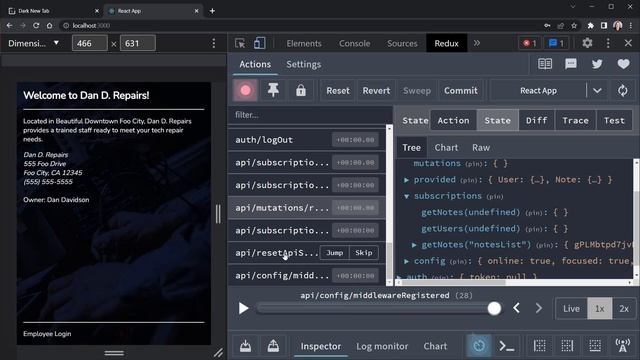
Task: Click the import state icon
Action: pos(245,346)
